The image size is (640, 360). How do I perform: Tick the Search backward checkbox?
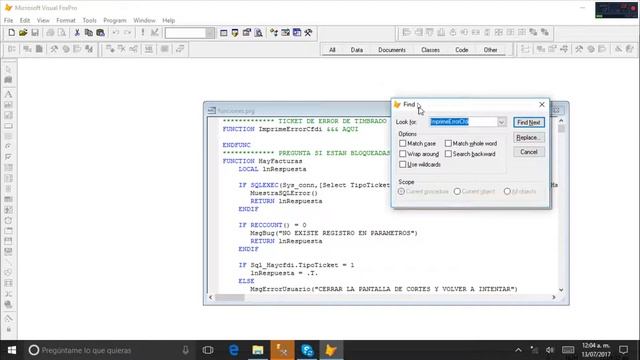pos(448,154)
